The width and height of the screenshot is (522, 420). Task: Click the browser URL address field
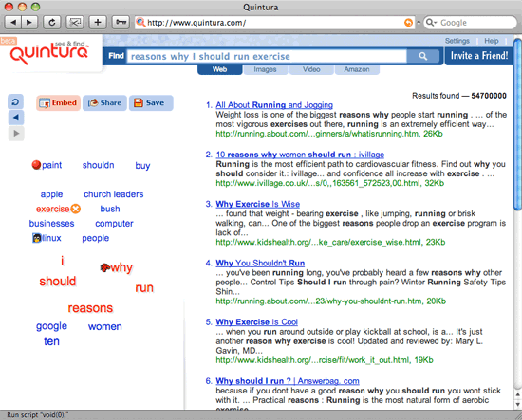(274, 23)
